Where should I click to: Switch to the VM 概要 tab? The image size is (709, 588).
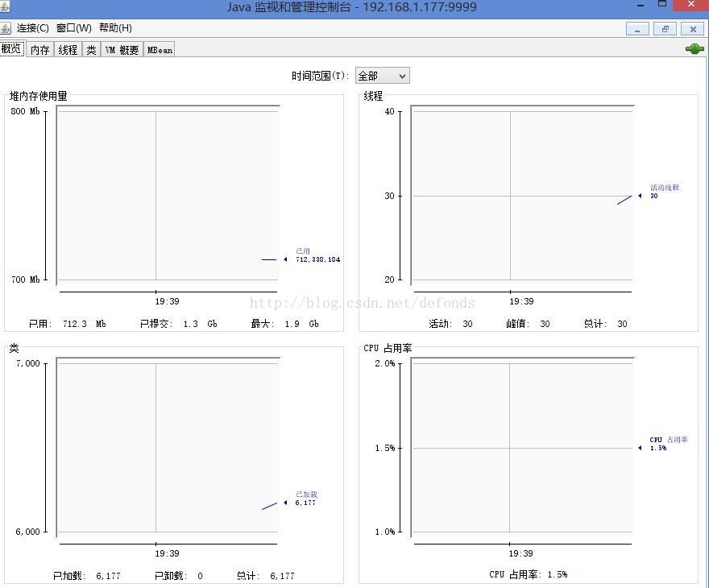pos(122,50)
